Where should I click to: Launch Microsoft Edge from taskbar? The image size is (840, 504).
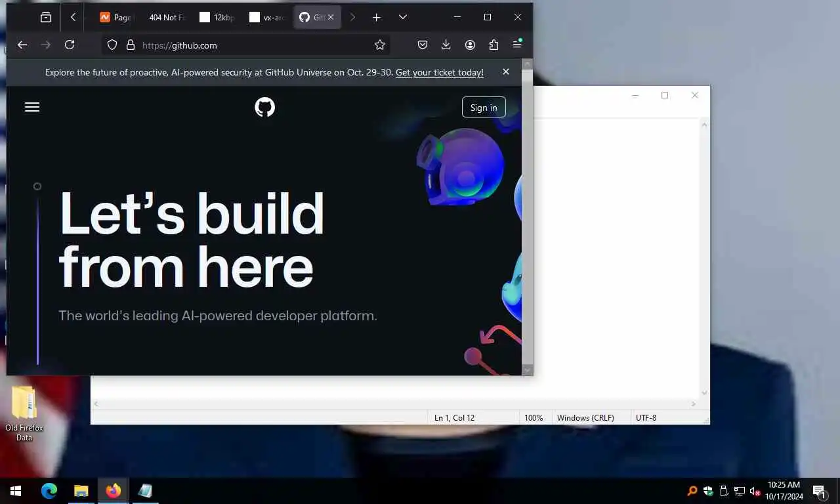(x=49, y=491)
